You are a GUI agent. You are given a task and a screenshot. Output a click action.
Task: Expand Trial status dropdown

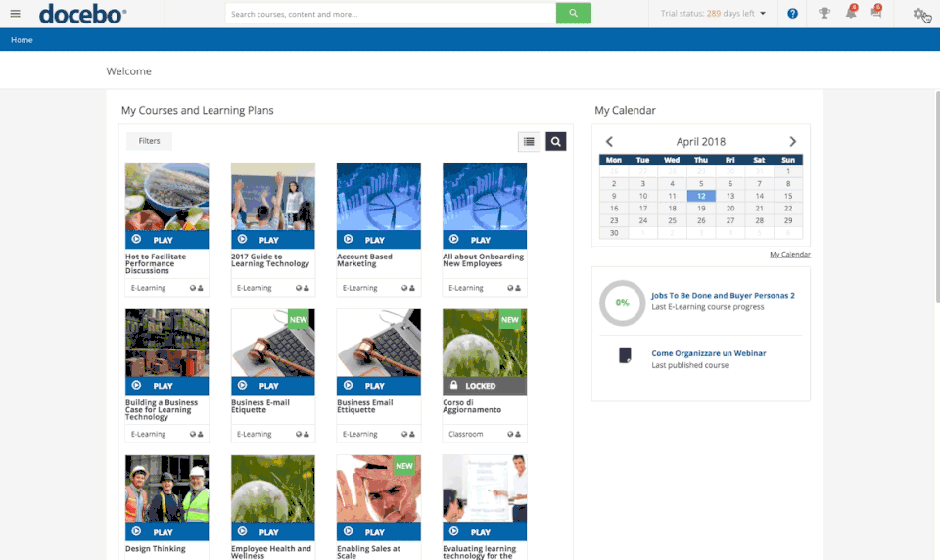713,13
